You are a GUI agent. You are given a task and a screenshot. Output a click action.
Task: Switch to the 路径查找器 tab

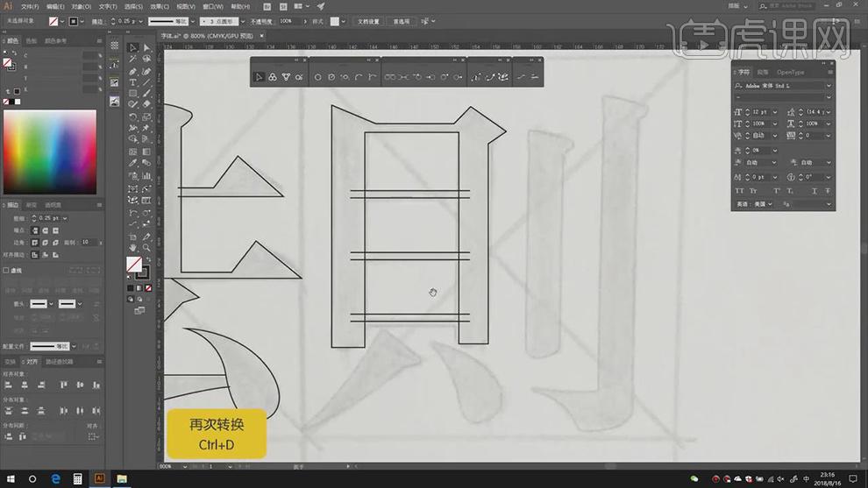point(60,362)
